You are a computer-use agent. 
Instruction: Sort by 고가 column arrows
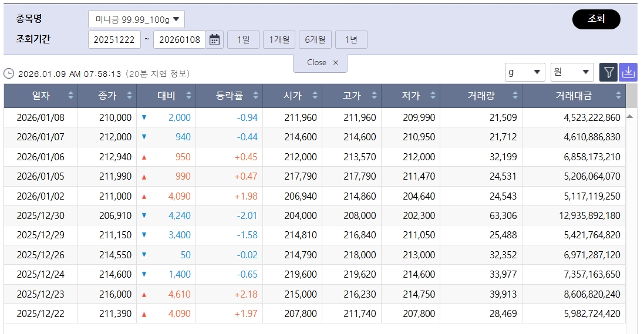pos(373,96)
